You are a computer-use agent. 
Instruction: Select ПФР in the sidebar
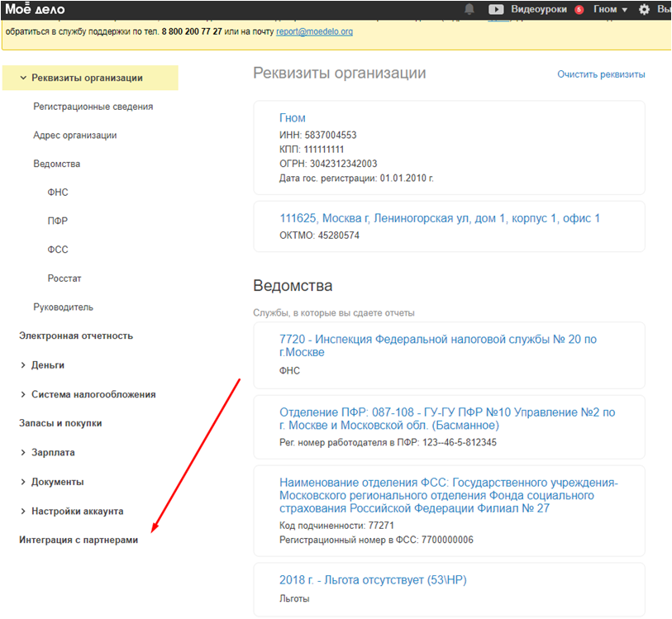click(x=57, y=221)
